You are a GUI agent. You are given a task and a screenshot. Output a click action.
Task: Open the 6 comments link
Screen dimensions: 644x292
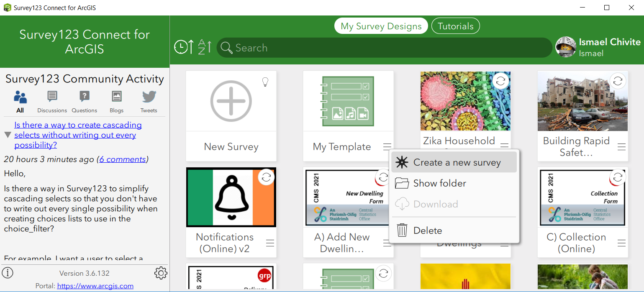pyautogui.click(x=122, y=159)
